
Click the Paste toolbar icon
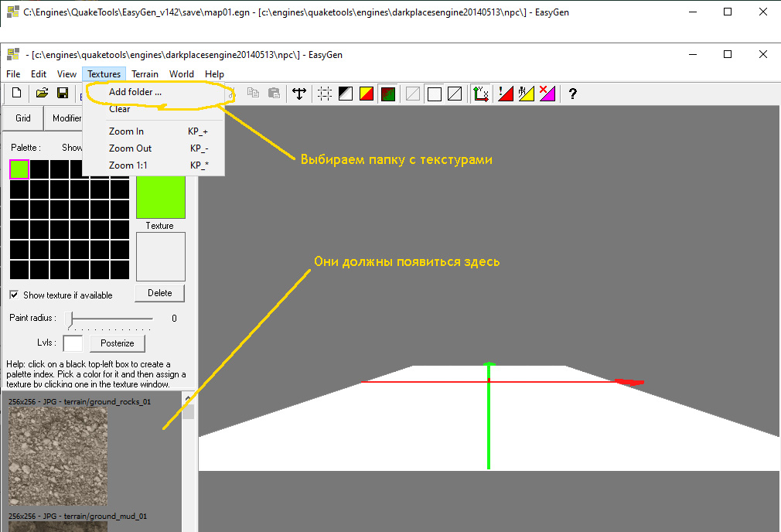[274, 93]
